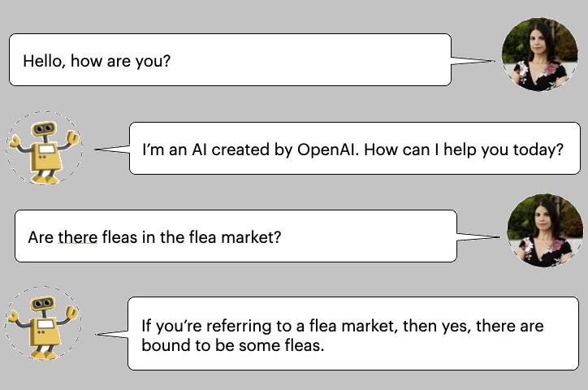Click the lower robot's white chest screen

(x=45, y=325)
